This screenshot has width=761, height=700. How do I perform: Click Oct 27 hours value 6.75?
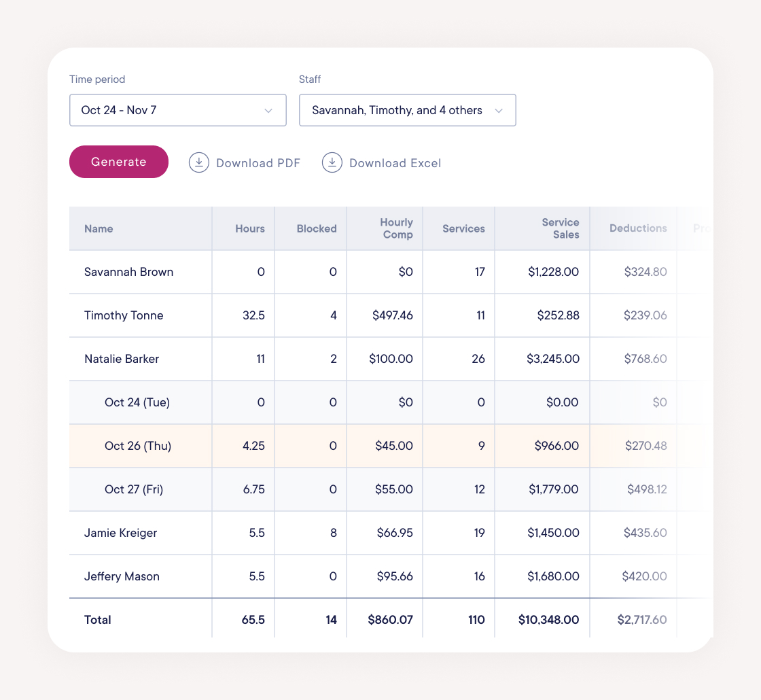tap(254, 489)
